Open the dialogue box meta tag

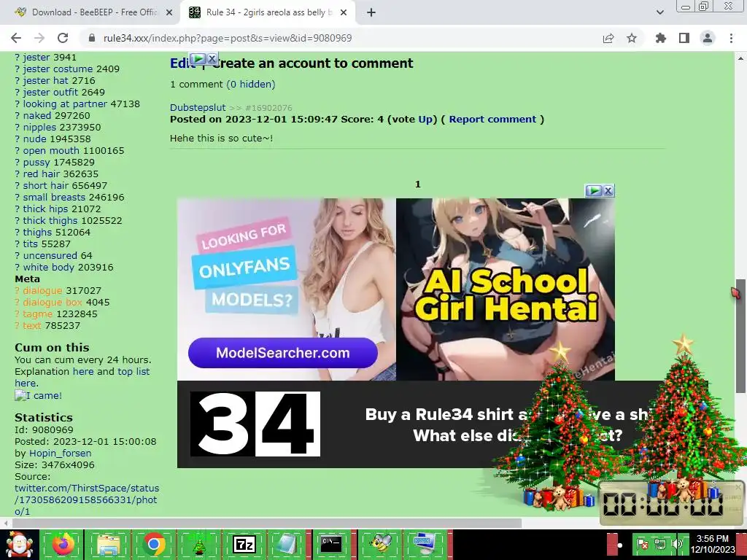(x=53, y=303)
